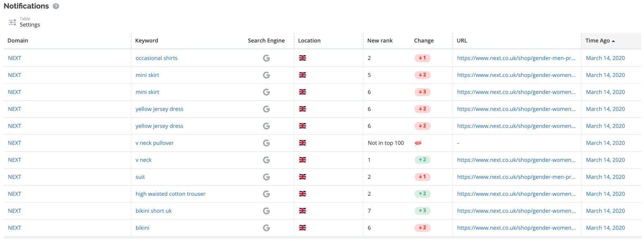Open the Table Settings control
The width and height of the screenshot is (644, 242).
25,22
